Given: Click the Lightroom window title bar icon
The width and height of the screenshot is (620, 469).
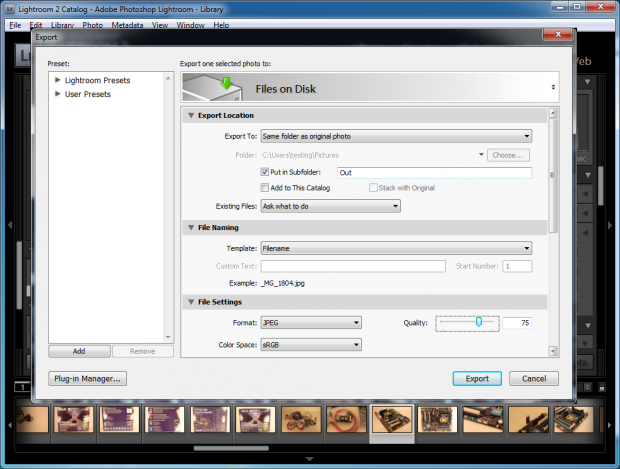Looking at the screenshot, I should (9, 9).
